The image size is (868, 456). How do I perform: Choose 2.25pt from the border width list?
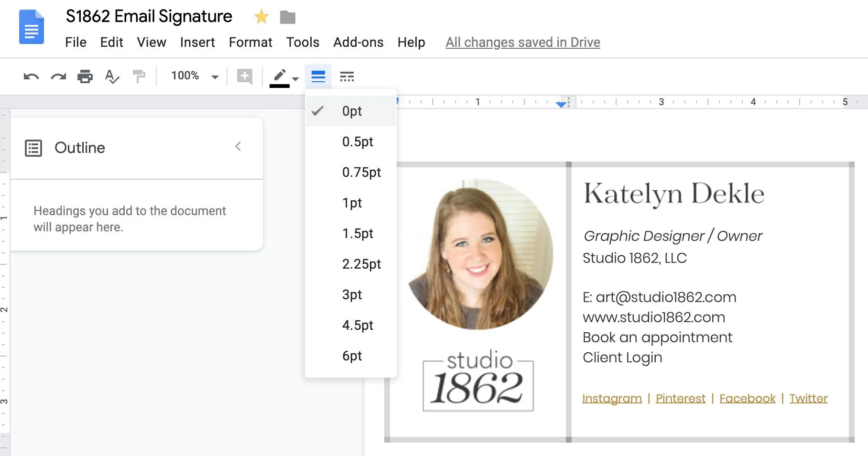[362, 264]
